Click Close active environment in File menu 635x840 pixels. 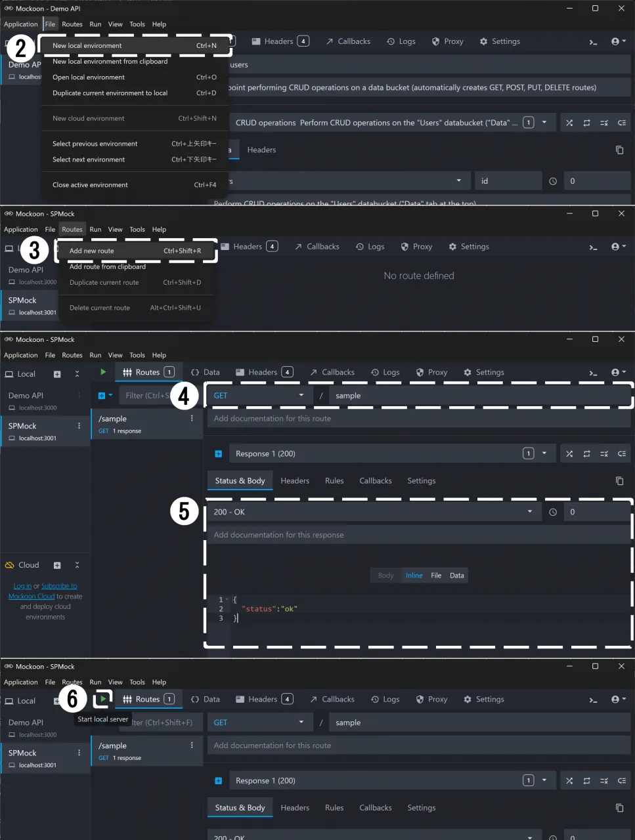tap(90, 185)
